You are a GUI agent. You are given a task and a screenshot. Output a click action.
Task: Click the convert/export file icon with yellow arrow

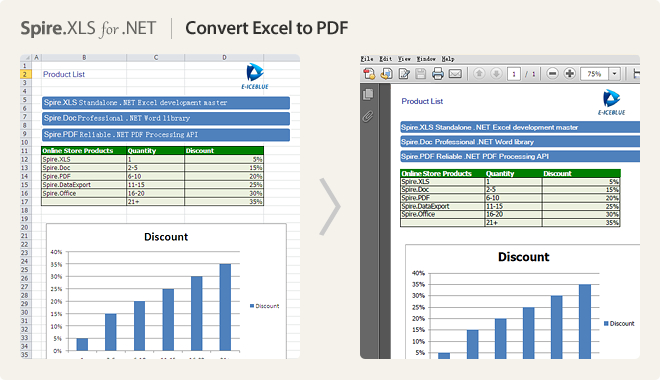coord(386,74)
